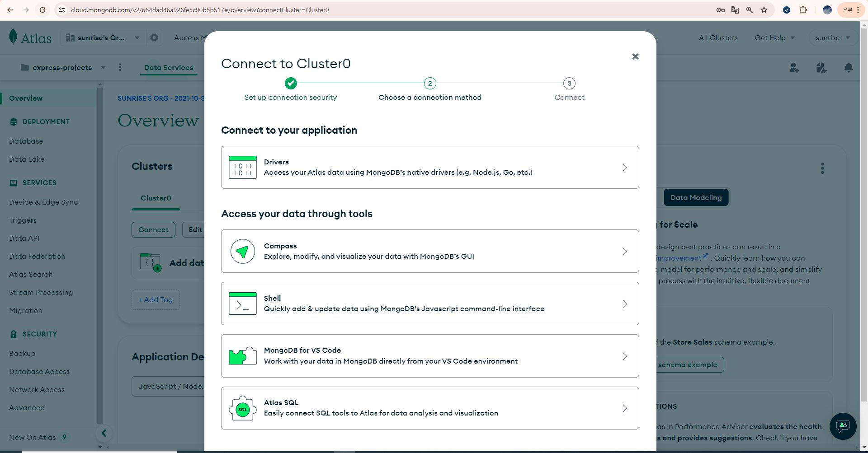Click the Add Tag button
The height and width of the screenshot is (453, 868).
click(x=156, y=299)
